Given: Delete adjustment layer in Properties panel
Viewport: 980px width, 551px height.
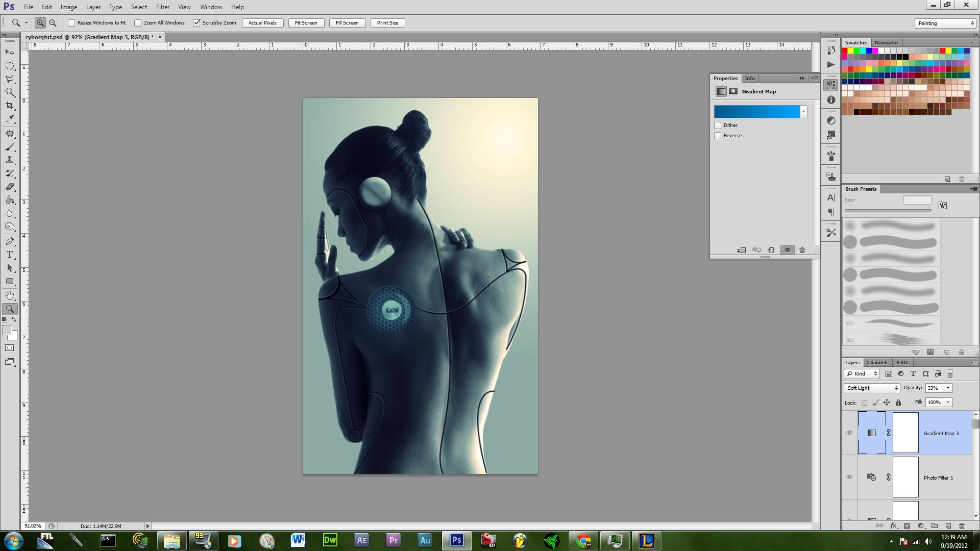Looking at the screenshot, I should click(x=802, y=250).
